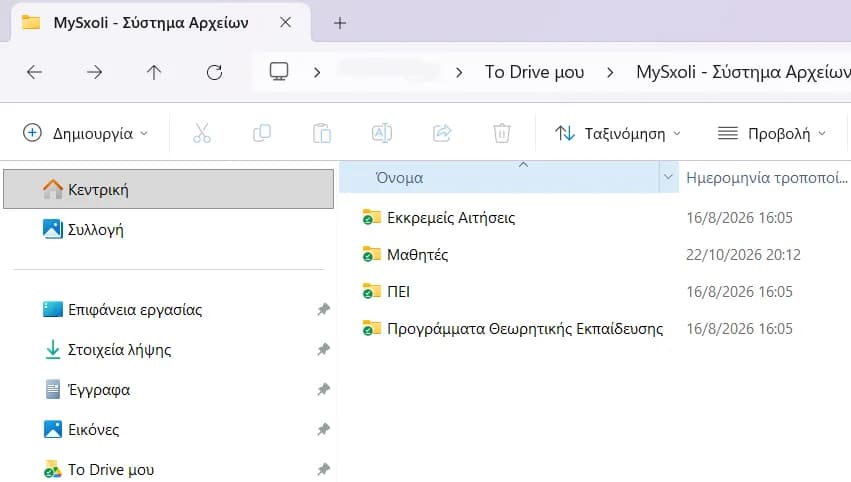This screenshot has height=482, width=851.
Task: Click the This PC monitor icon in the address bar
Action: (279, 71)
